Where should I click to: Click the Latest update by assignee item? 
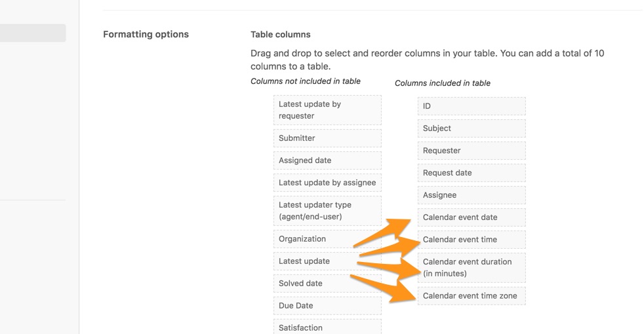[327, 183]
